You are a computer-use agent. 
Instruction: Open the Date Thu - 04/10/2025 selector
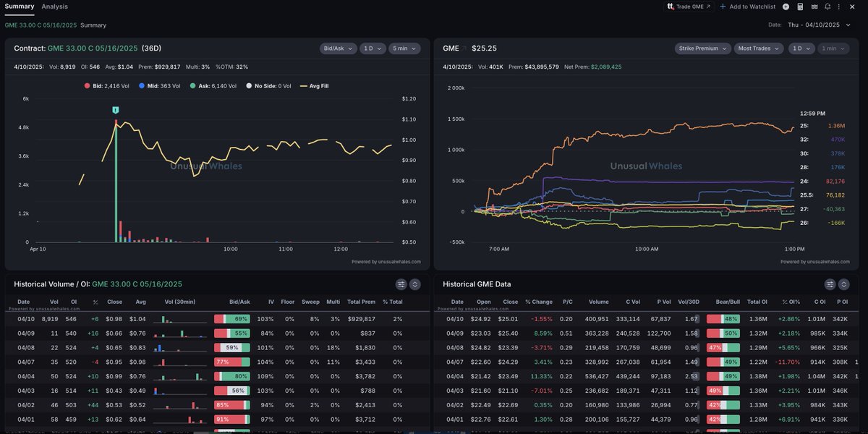[x=820, y=25]
